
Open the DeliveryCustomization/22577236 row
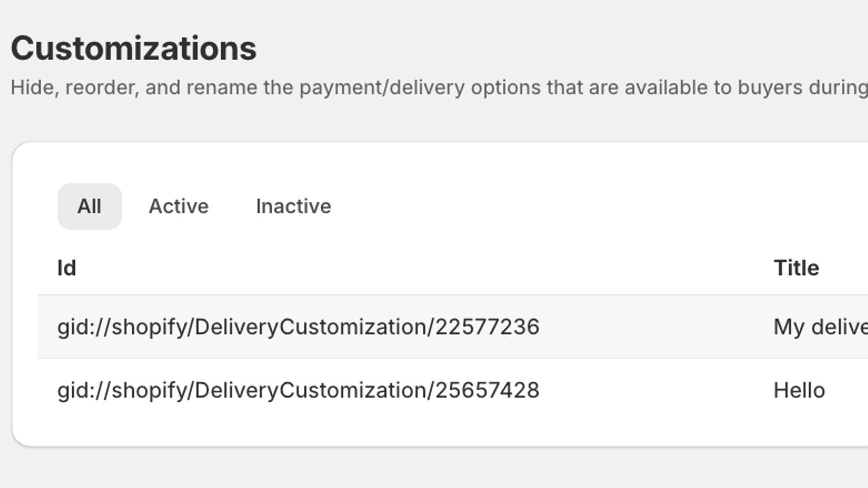(298, 326)
